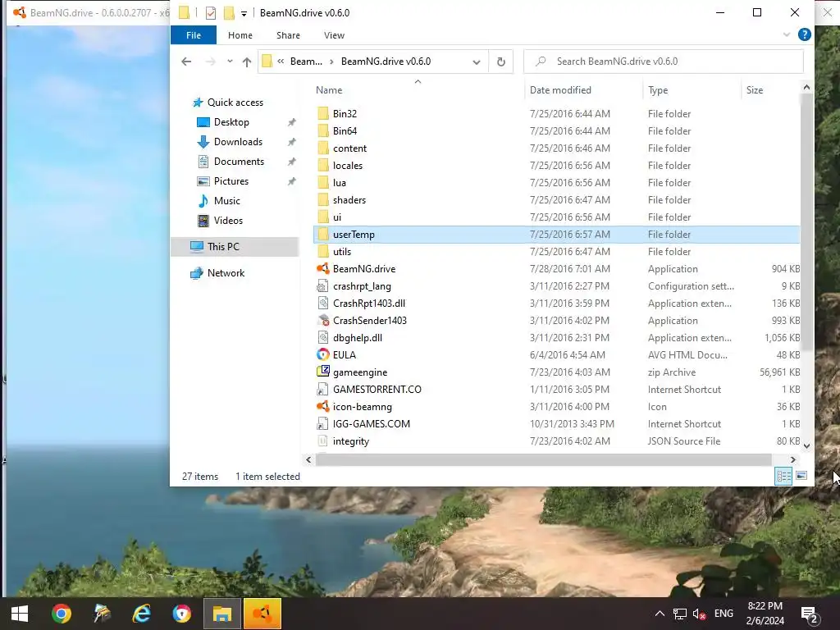This screenshot has height=630, width=840.
Task: Unpin Desktop using its pin icon
Action: point(291,123)
